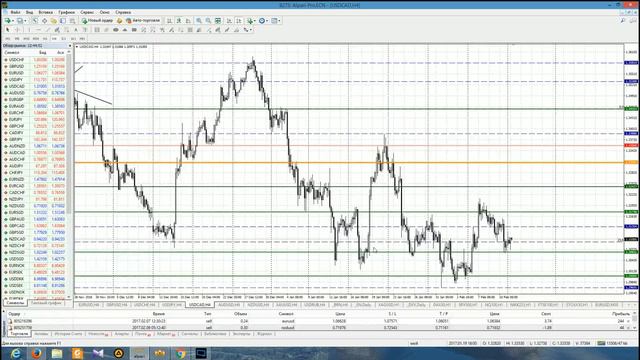
Task: Open Firefox from the taskbar
Action: pyautogui.click(x=36, y=353)
